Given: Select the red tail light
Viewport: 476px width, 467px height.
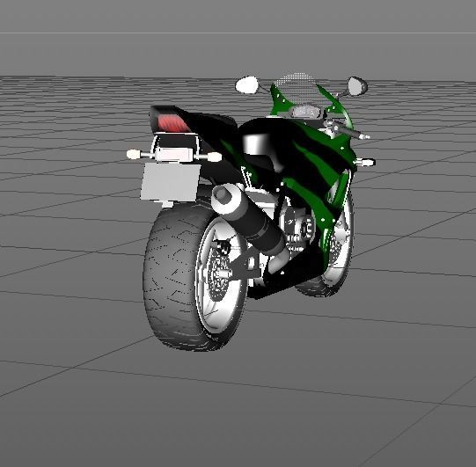Looking at the screenshot, I should 173,123.
